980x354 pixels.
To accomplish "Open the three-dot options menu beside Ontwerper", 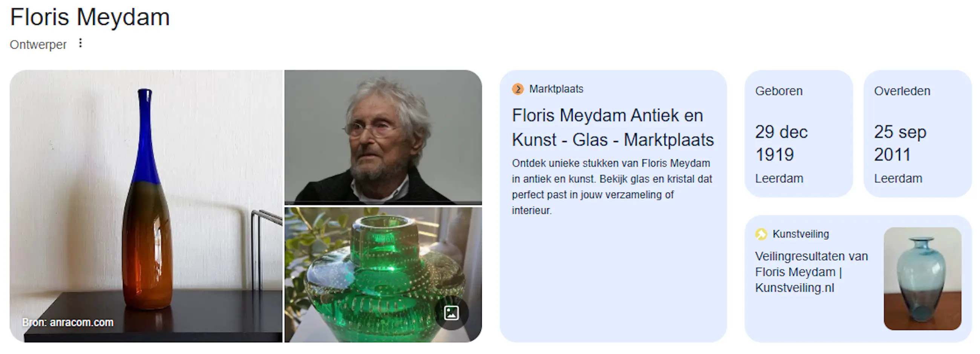I will click(80, 43).
